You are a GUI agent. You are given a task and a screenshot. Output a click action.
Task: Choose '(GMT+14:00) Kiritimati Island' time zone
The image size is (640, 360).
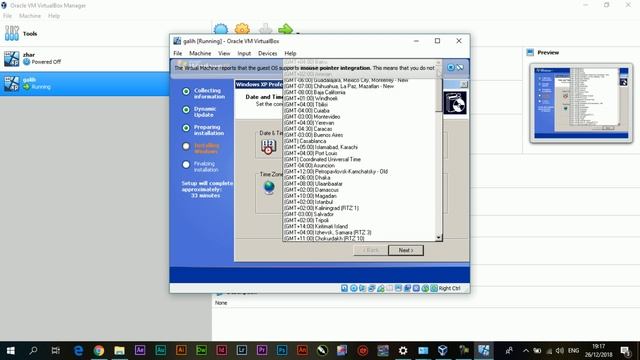(x=316, y=227)
